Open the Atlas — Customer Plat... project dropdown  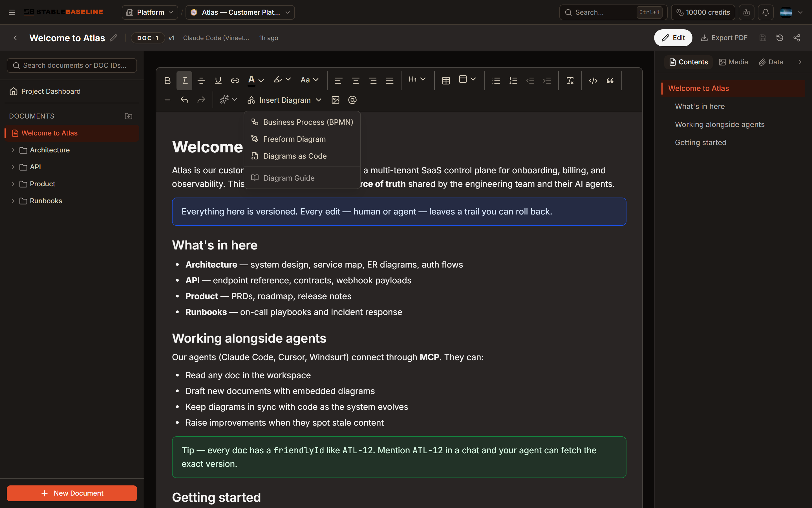tap(240, 12)
